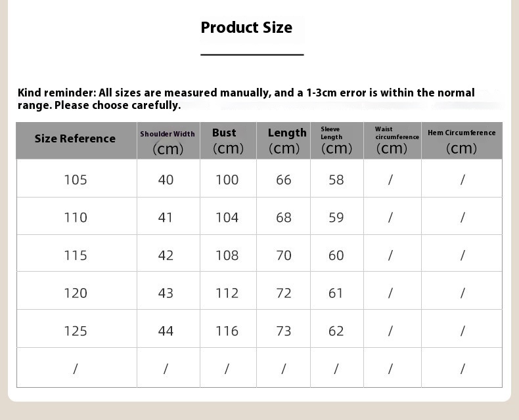Select the Waist circumference column header
The image size is (519, 420).
(392, 140)
